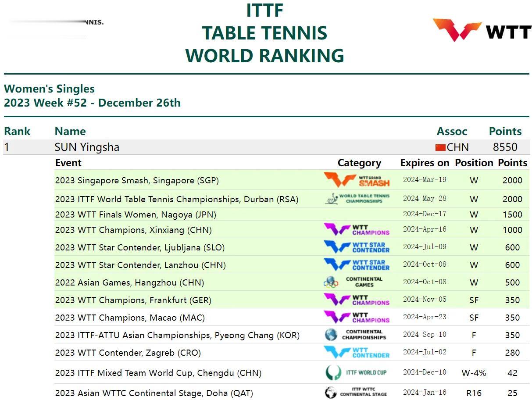Click 2022 Asian Games, Hangzhou event
532x400 pixels.
pyautogui.click(x=129, y=282)
